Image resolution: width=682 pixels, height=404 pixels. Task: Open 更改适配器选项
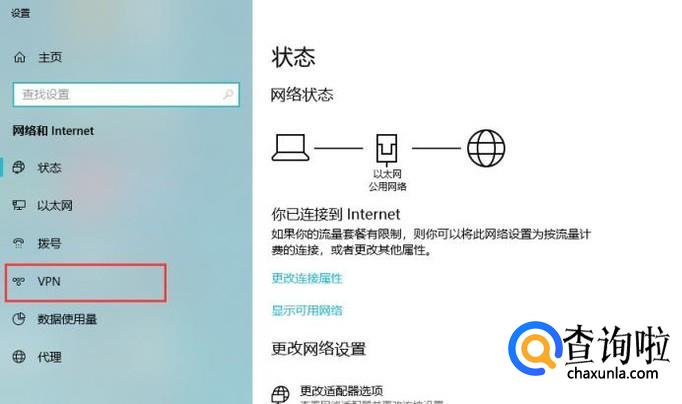click(x=341, y=391)
